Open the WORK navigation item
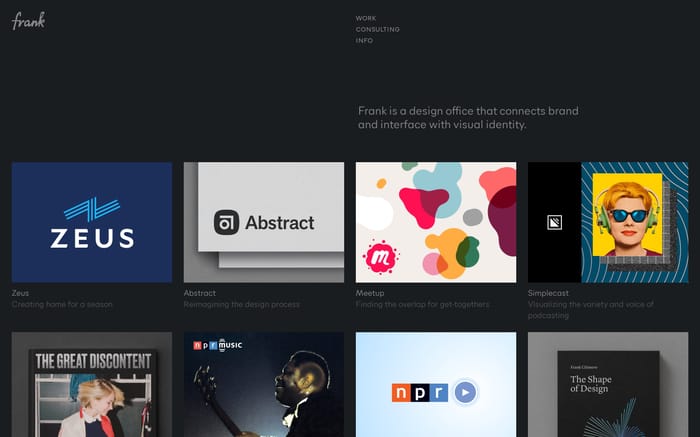700x437 pixels. (366, 18)
